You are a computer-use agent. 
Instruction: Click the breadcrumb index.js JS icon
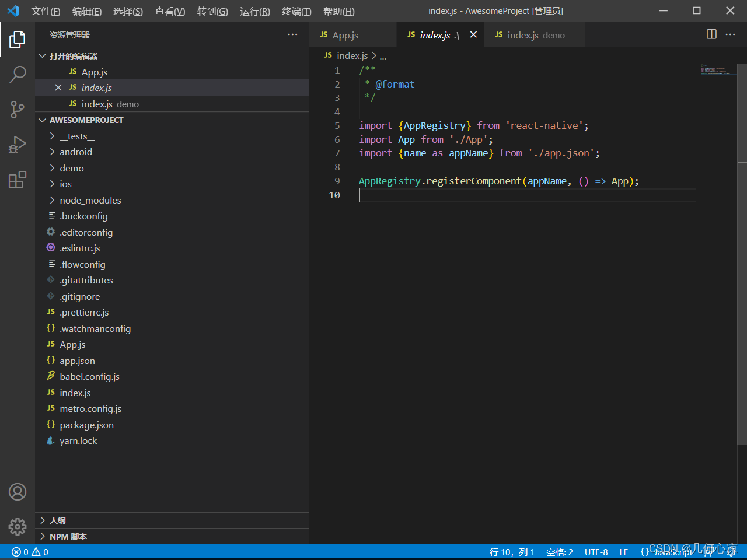tap(328, 55)
